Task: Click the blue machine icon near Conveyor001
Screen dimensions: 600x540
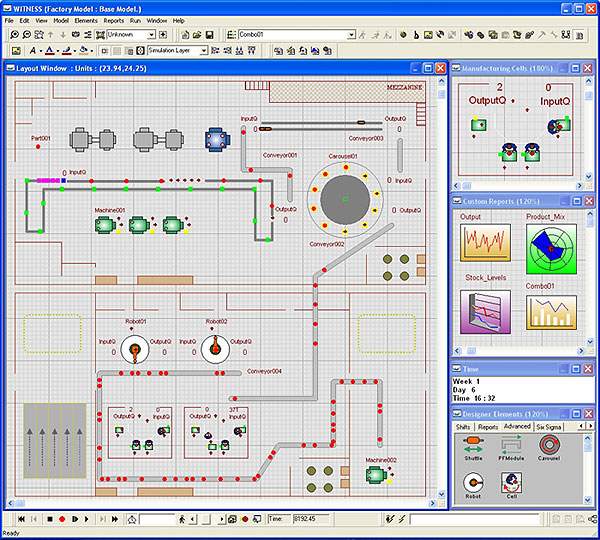Action: [x=217, y=140]
